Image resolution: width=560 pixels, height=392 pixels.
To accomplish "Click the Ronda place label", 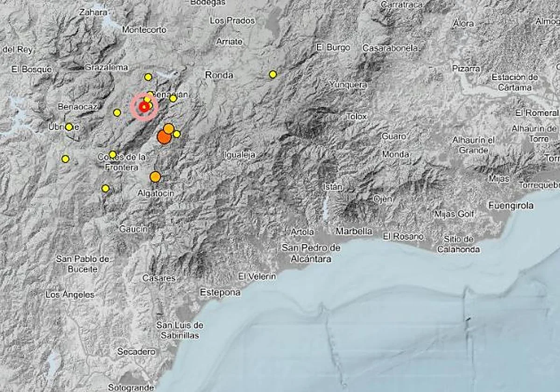I will click(x=219, y=75).
